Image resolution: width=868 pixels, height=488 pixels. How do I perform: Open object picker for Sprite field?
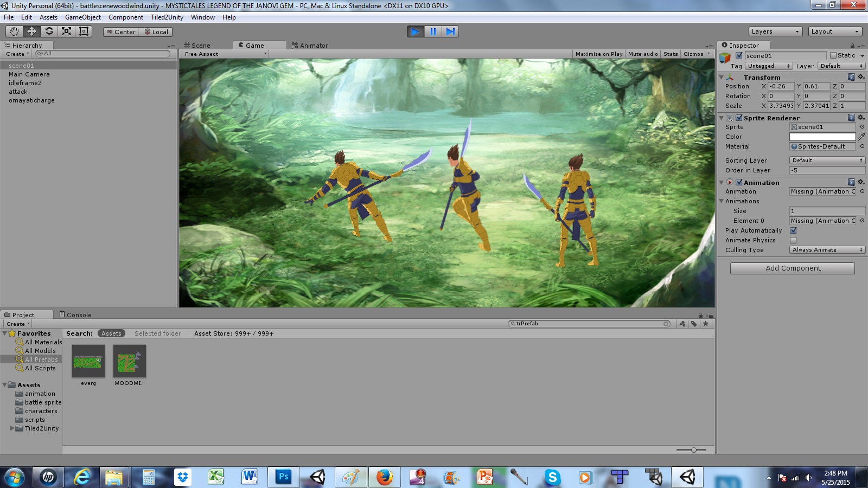coord(862,127)
